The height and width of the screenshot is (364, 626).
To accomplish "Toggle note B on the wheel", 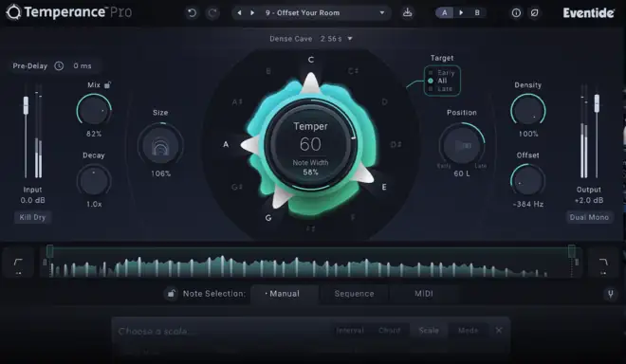I will 268,71.
